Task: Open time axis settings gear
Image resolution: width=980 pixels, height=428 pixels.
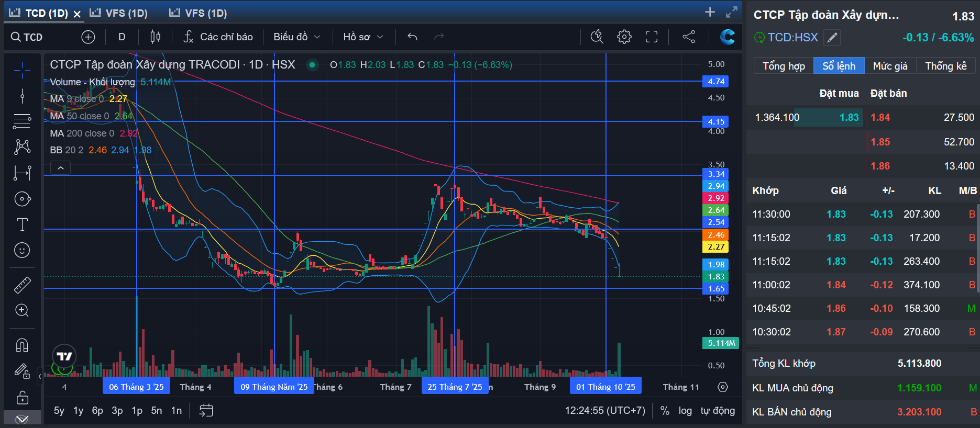Action: (723, 387)
